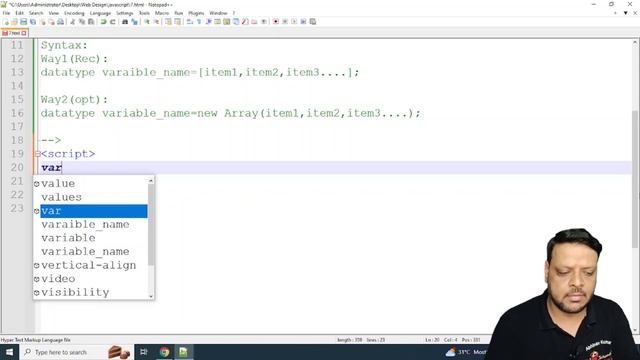Click the Stop Recording macro icon
Screen dimensions: 640x360
click(285, 22)
